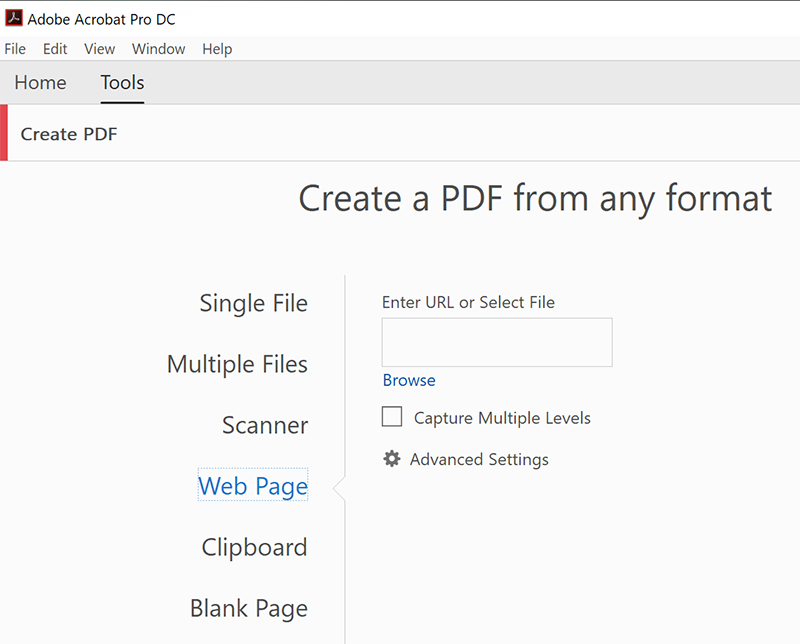The height and width of the screenshot is (644, 800).
Task: Click the Capture Multiple Levels label
Action: tap(502, 418)
